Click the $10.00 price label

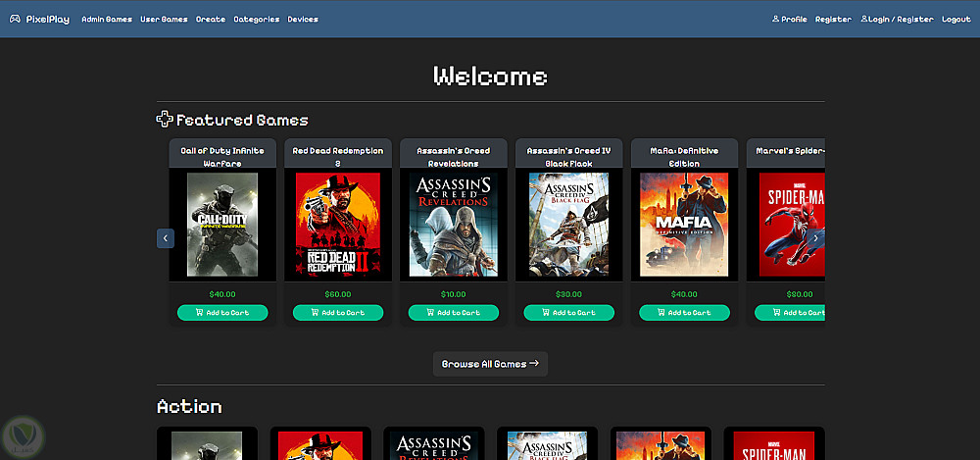454,294
